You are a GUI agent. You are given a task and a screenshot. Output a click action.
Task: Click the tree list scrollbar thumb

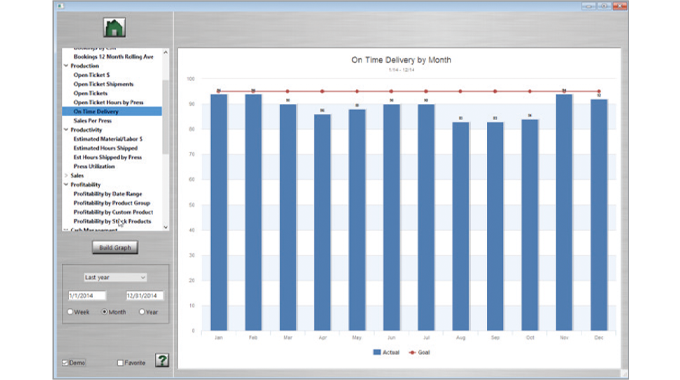(166, 117)
